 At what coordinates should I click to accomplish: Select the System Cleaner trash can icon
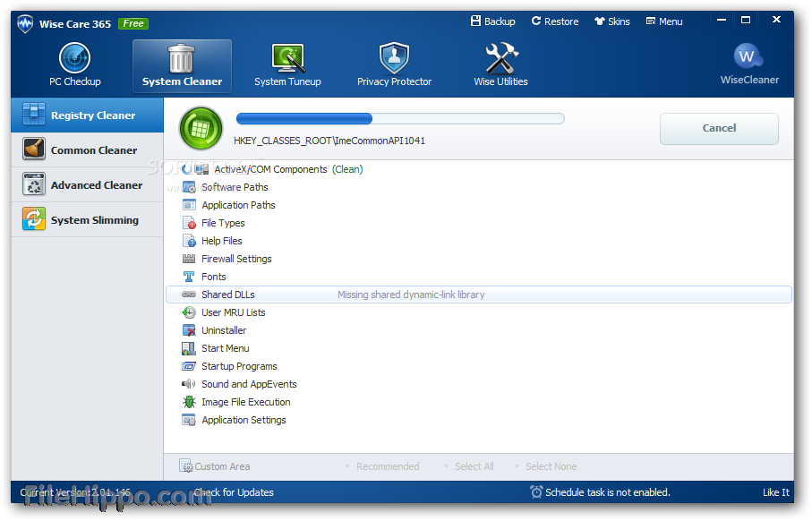click(181, 58)
